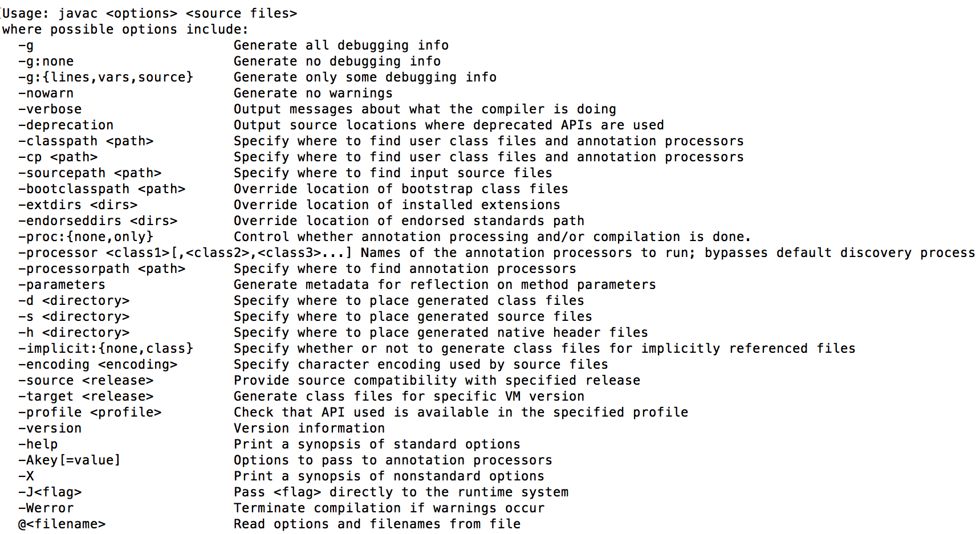Click the -target <release> option
Viewport: 980px width, 534px height.
point(86,397)
